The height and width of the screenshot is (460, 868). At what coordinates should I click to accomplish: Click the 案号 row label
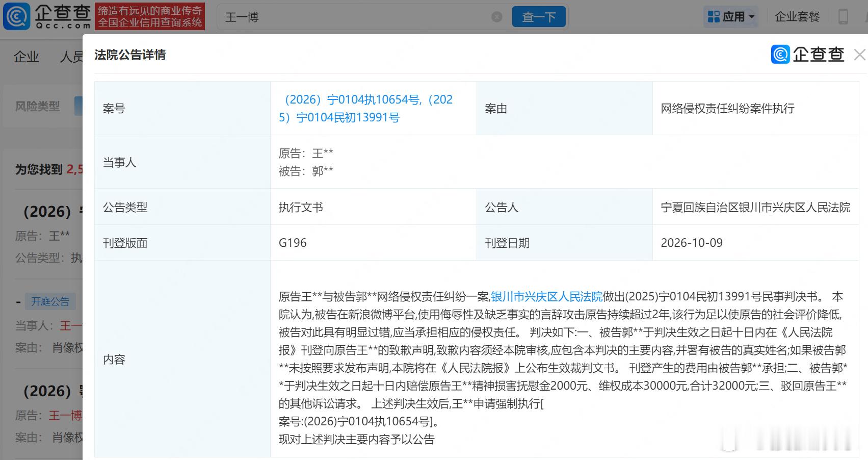click(114, 108)
